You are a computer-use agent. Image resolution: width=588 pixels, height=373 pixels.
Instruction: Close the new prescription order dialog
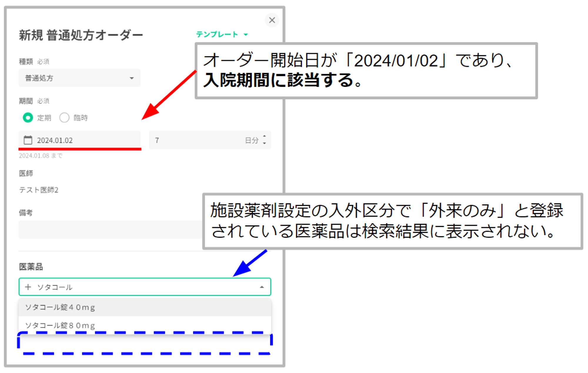(x=272, y=20)
